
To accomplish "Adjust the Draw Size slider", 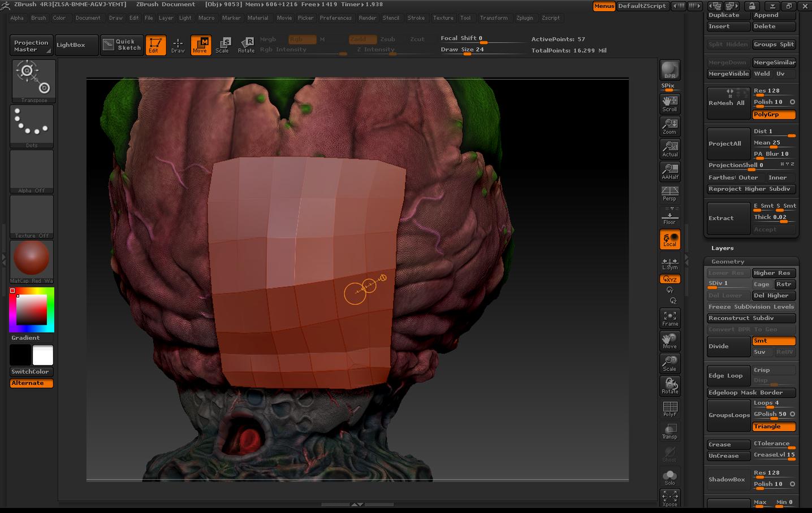I will (482, 50).
